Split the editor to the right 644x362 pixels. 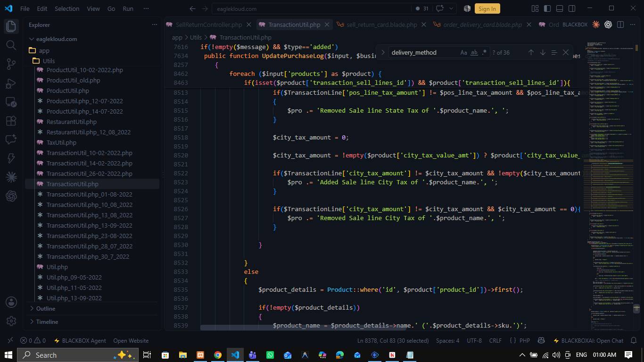click(x=620, y=25)
